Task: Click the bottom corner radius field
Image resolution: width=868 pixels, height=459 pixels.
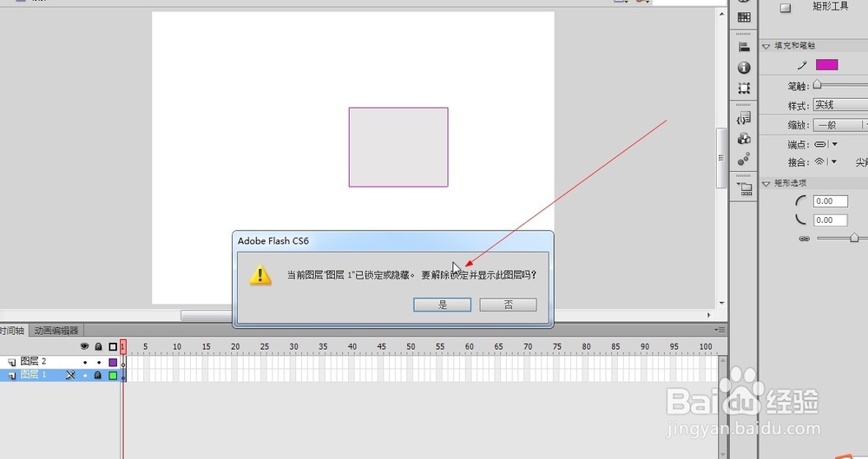Action: (831, 220)
